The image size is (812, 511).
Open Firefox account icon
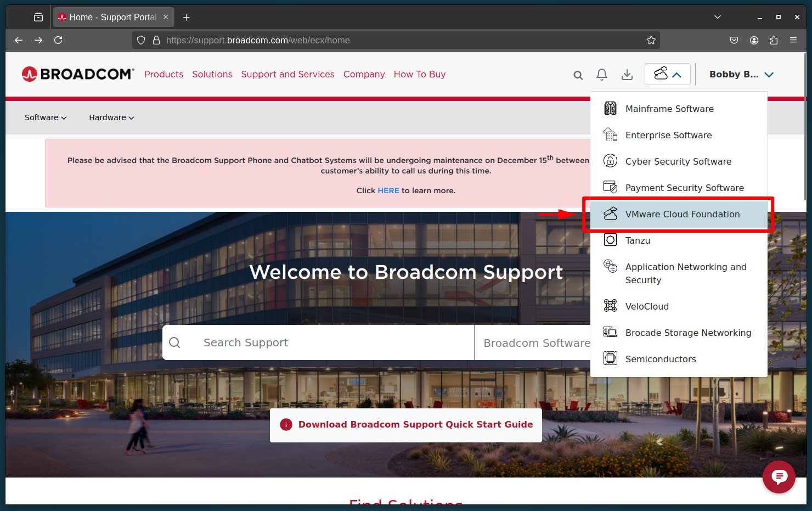[x=754, y=40]
